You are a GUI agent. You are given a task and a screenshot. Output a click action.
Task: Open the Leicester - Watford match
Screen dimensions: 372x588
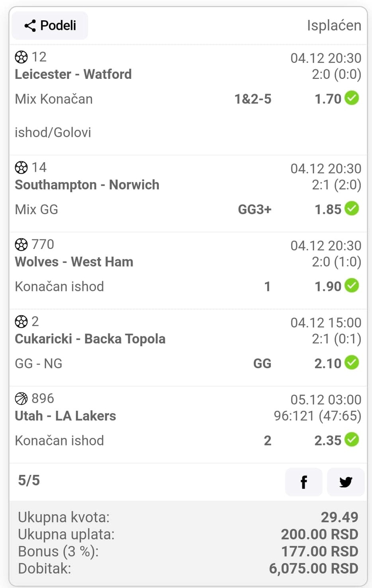click(73, 74)
